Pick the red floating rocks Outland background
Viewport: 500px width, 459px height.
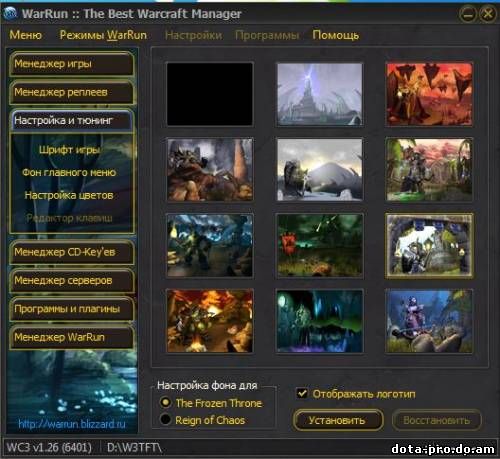coord(429,94)
